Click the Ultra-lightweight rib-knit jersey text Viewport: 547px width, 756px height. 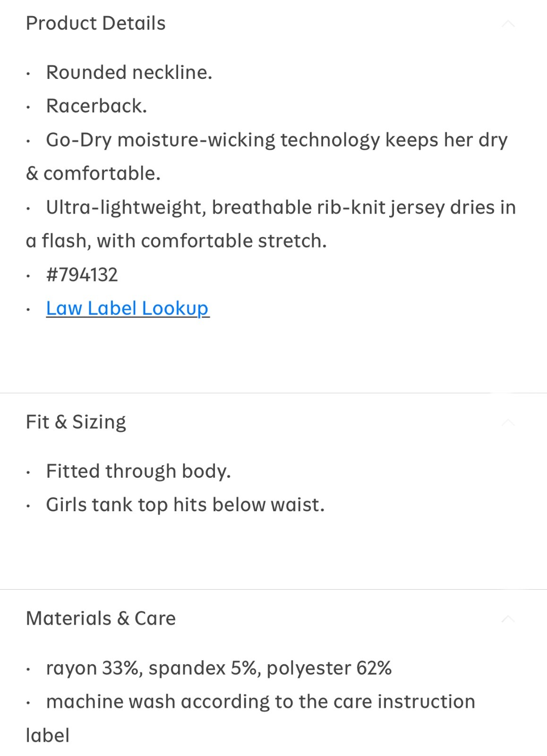281,207
